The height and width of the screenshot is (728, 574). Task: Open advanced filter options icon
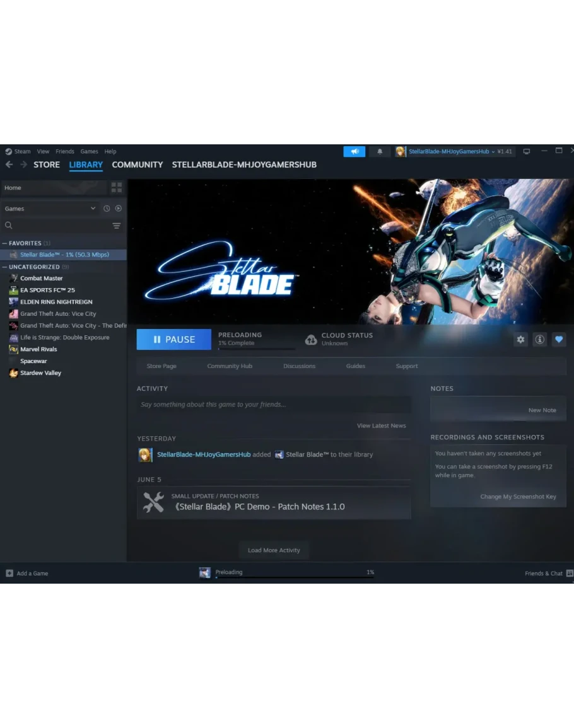click(x=116, y=226)
